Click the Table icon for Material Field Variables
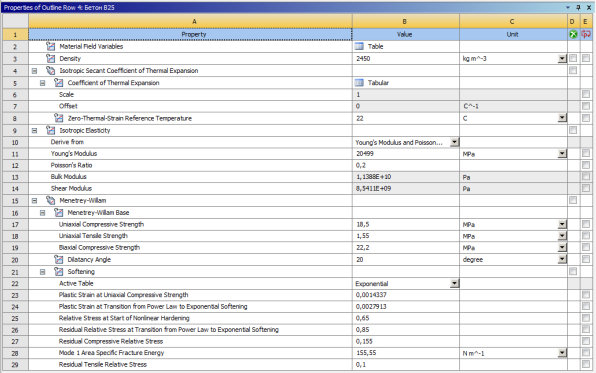The width and height of the screenshot is (596, 373). [359, 46]
